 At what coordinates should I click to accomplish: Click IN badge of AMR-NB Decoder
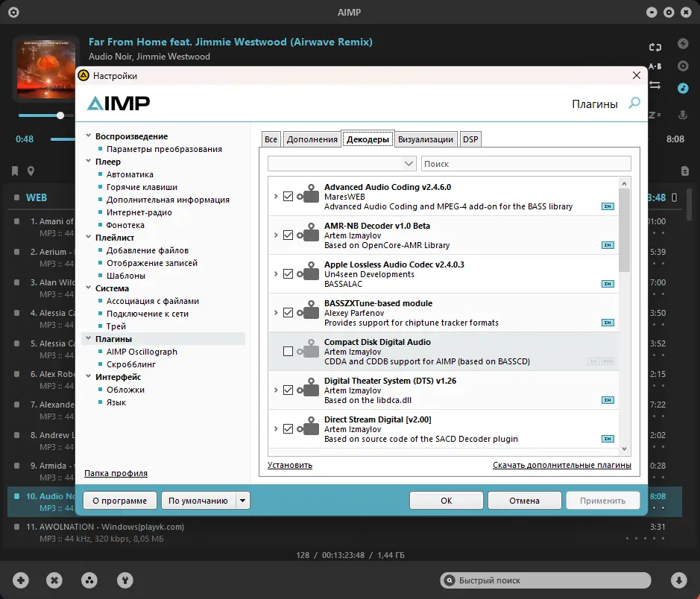point(608,245)
